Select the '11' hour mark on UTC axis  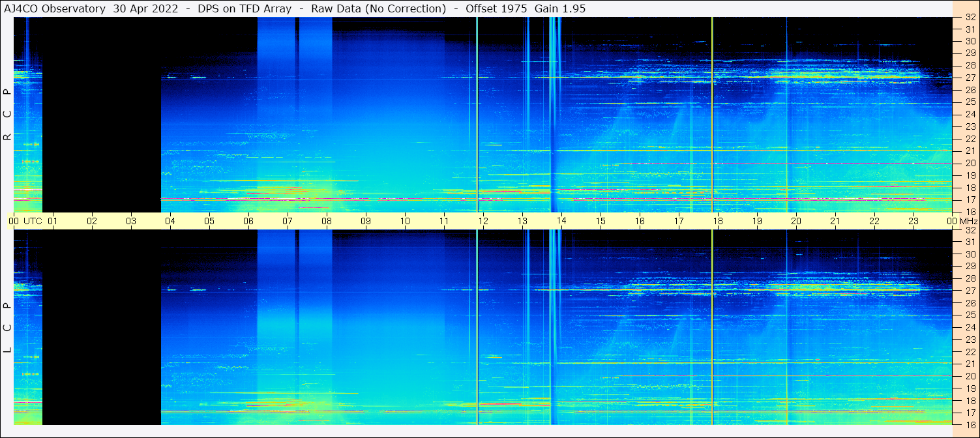coord(444,221)
